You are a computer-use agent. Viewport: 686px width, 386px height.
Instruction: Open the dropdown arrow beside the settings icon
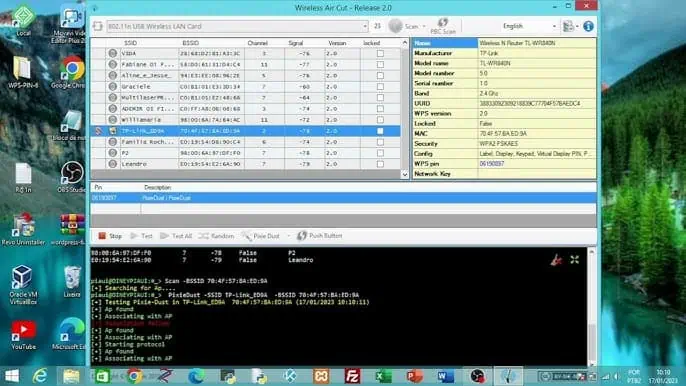coord(578,26)
